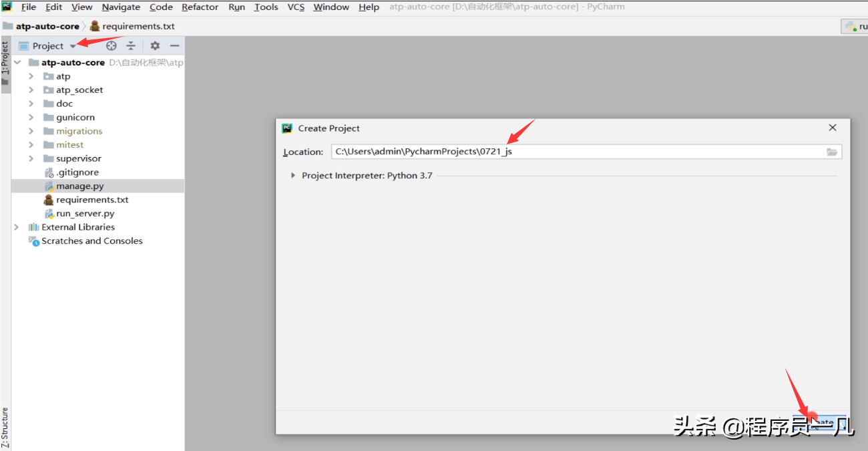This screenshot has height=451, width=868.
Task: Hide the Project panel with minus icon
Action: (x=174, y=45)
